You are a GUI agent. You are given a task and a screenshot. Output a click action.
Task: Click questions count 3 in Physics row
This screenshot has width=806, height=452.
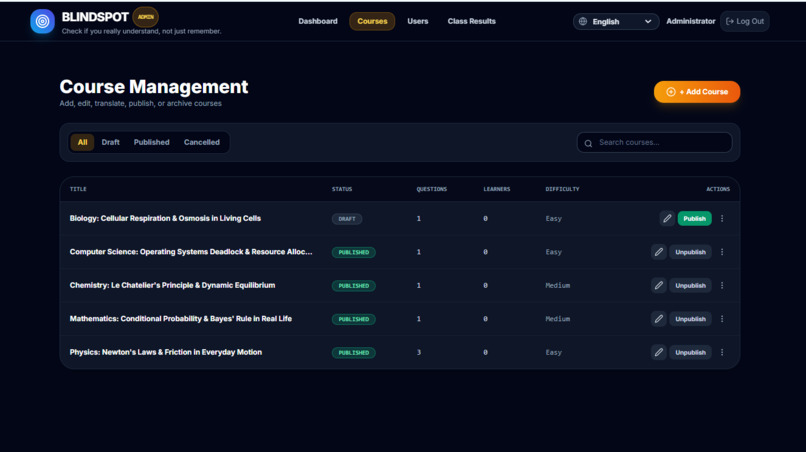418,352
